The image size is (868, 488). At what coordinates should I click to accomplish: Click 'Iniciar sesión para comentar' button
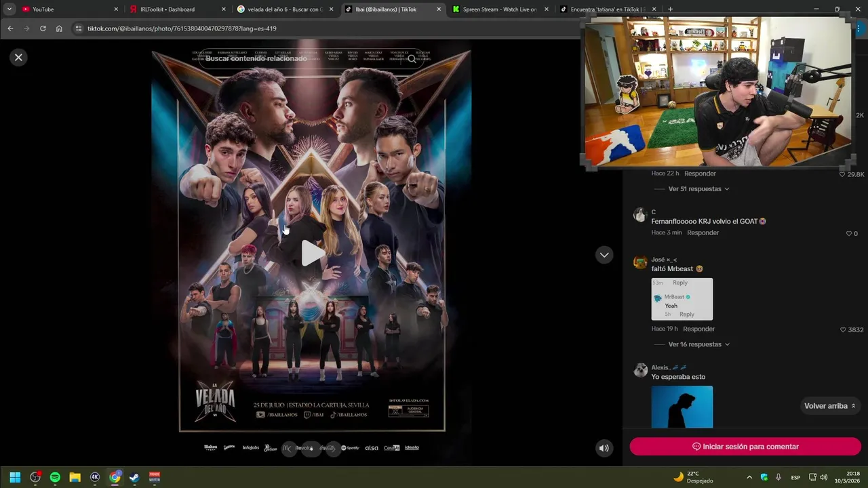[x=745, y=447]
